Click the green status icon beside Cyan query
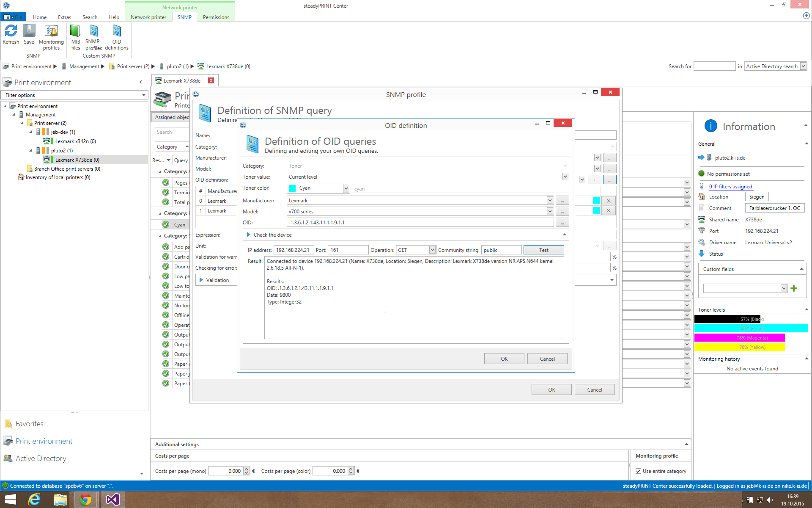 166,224
